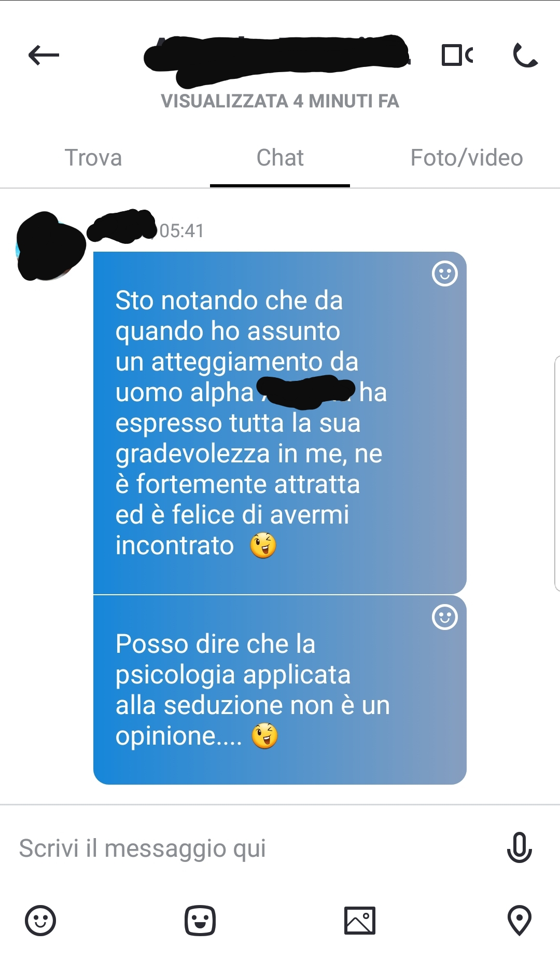React to the 'Posso dire' message with smiley
This screenshot has width=560, height=959.
[x=445, y=617]
